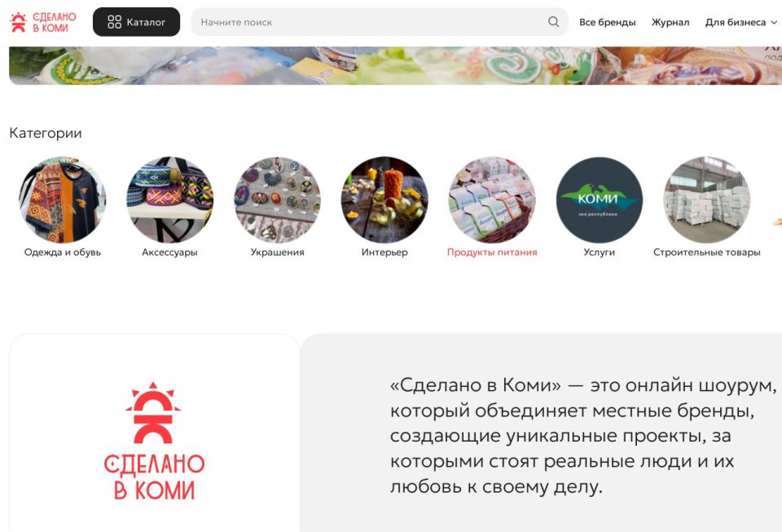Click the chevron beside Для бизнеса
Viewport: 782px width, 532px height.
coord(774,23)
